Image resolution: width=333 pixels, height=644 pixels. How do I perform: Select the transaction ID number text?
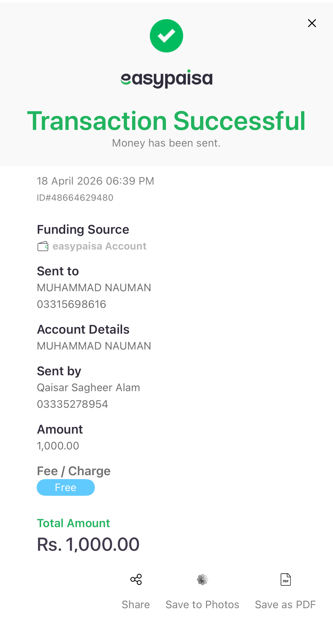75,198
